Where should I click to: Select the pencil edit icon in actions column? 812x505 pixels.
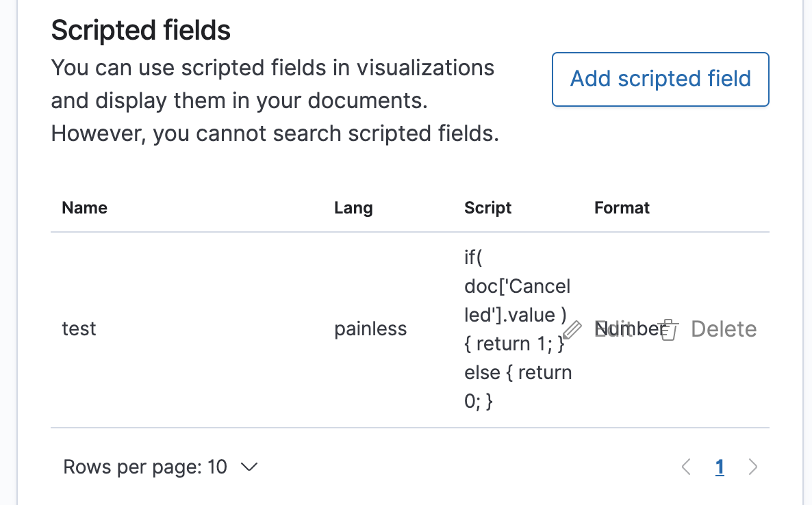tap(574, 328)
